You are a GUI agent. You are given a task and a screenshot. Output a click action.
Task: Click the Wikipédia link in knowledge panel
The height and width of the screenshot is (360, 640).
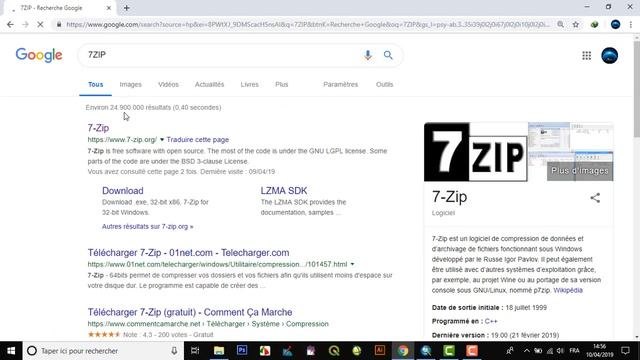568,290
